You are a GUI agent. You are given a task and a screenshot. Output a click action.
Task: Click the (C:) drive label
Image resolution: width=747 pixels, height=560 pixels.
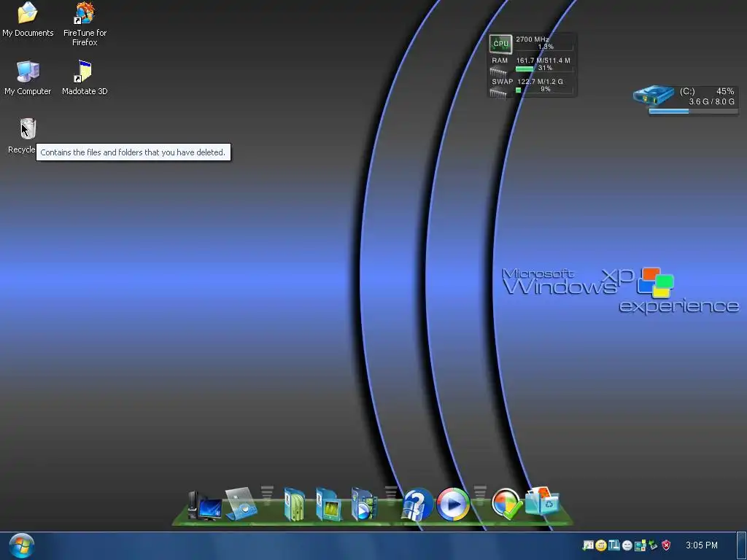click(687, 91)
